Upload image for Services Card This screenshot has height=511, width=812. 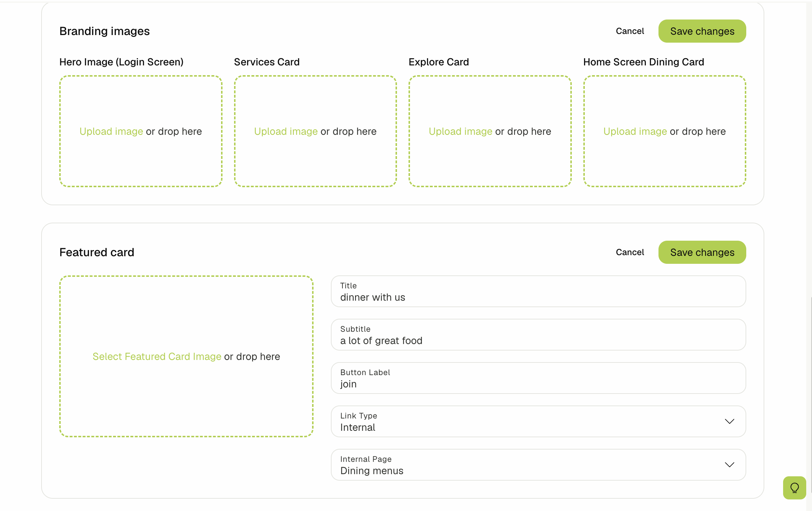pyautogui.click(x=286, y=132)
